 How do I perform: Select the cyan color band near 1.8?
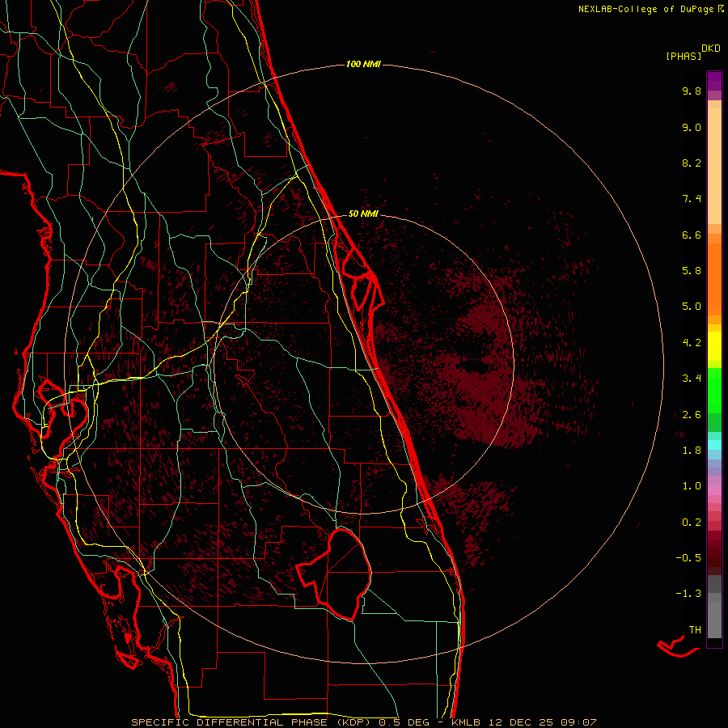[x=714, y=444]
